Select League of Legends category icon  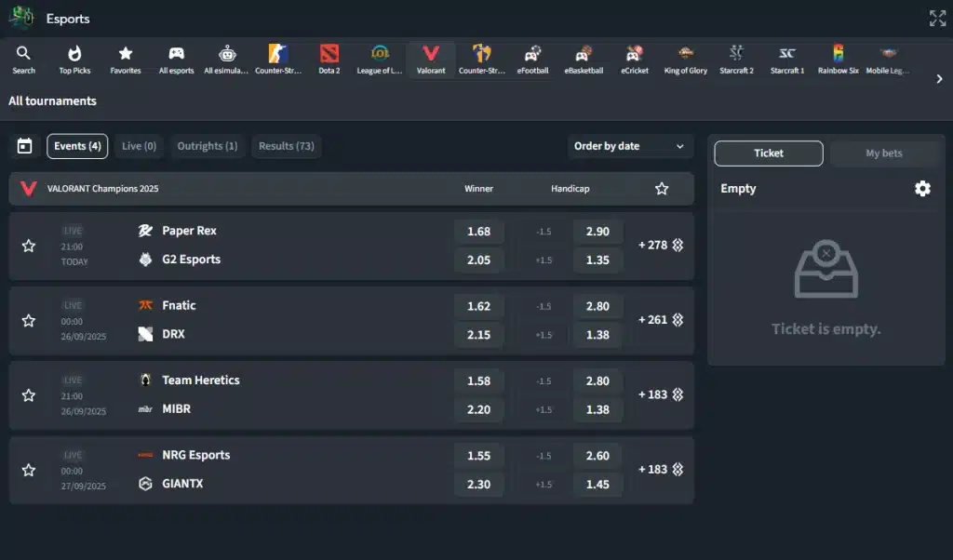coord(380,60)
